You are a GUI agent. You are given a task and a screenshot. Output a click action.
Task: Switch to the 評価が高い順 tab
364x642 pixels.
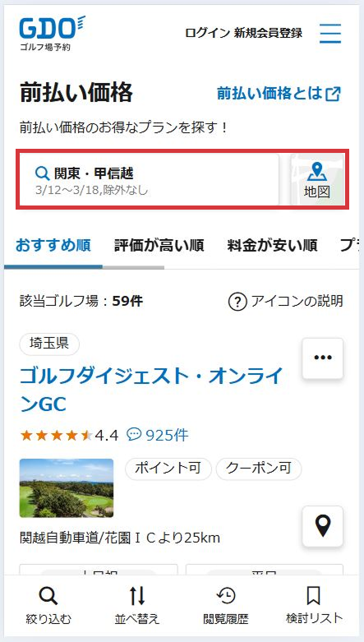pos(159,246)
